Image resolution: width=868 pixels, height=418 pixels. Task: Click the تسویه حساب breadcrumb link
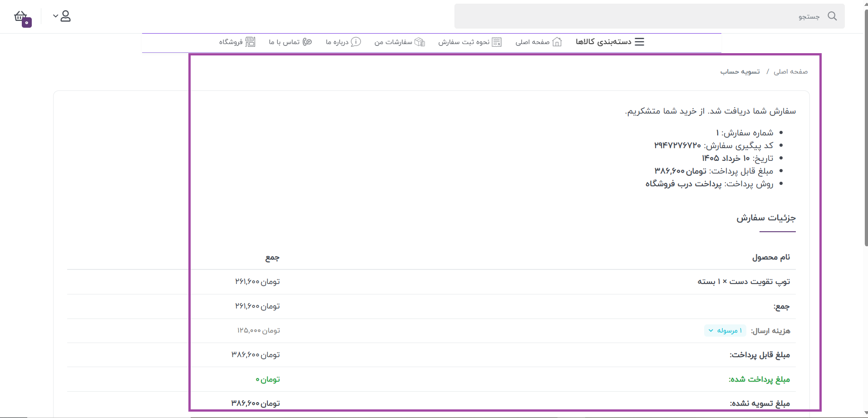(x=740, y=71)
